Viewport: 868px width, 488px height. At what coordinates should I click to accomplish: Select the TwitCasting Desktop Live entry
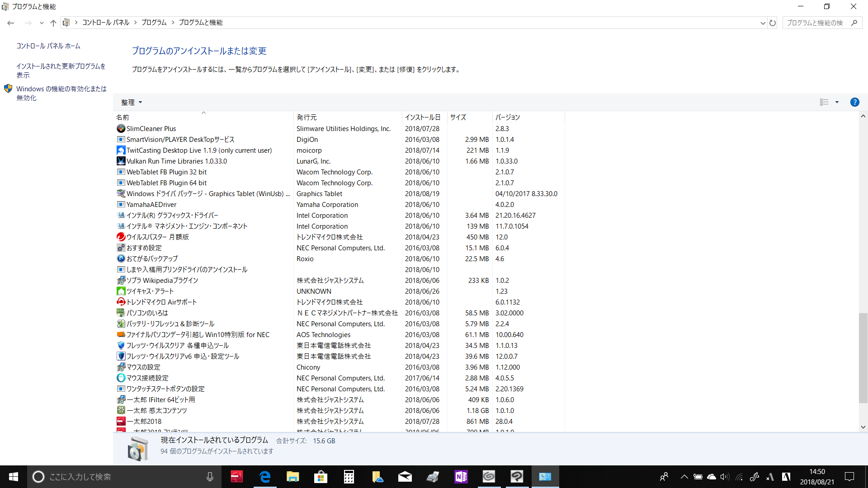(x=199, y=150)
